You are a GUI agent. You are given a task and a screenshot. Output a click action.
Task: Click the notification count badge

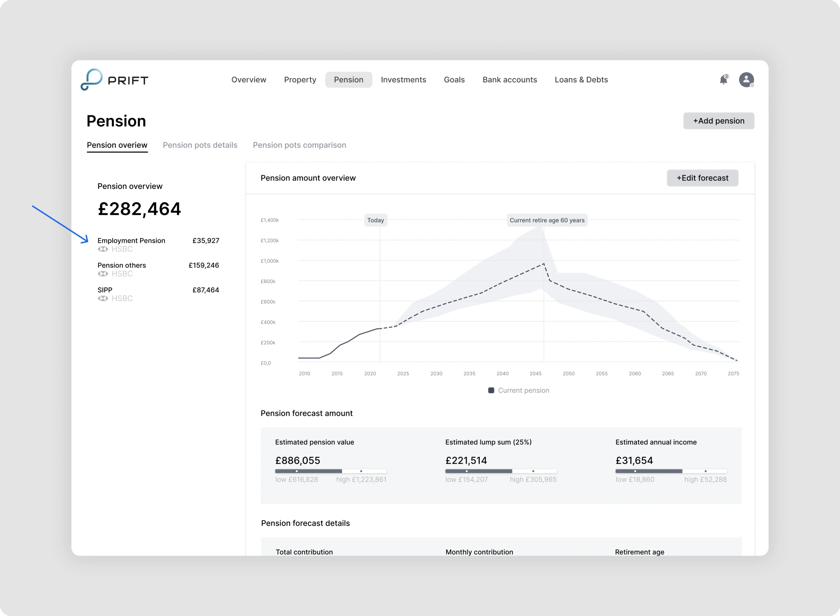pos(727,76)
